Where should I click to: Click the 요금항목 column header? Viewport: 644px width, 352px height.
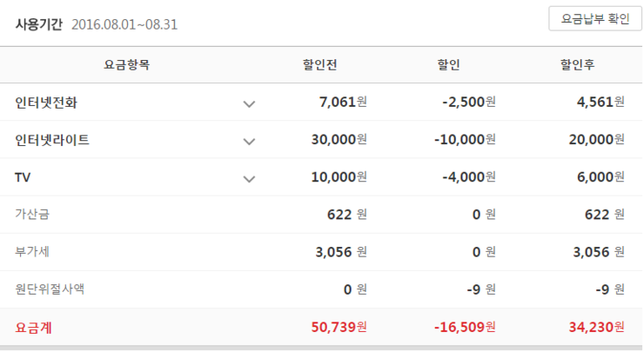click(x=126, y=65)
